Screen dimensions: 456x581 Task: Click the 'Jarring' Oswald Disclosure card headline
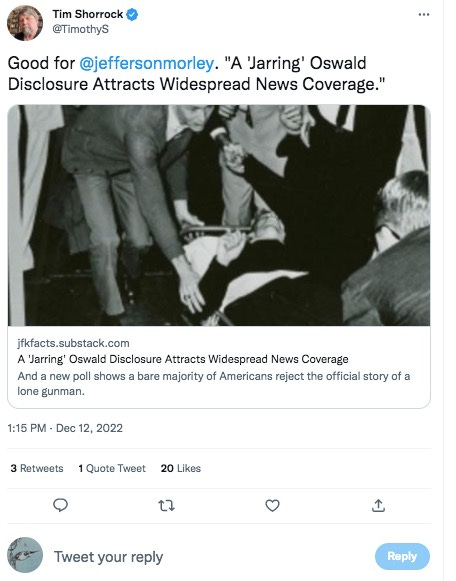click(183, 359)
